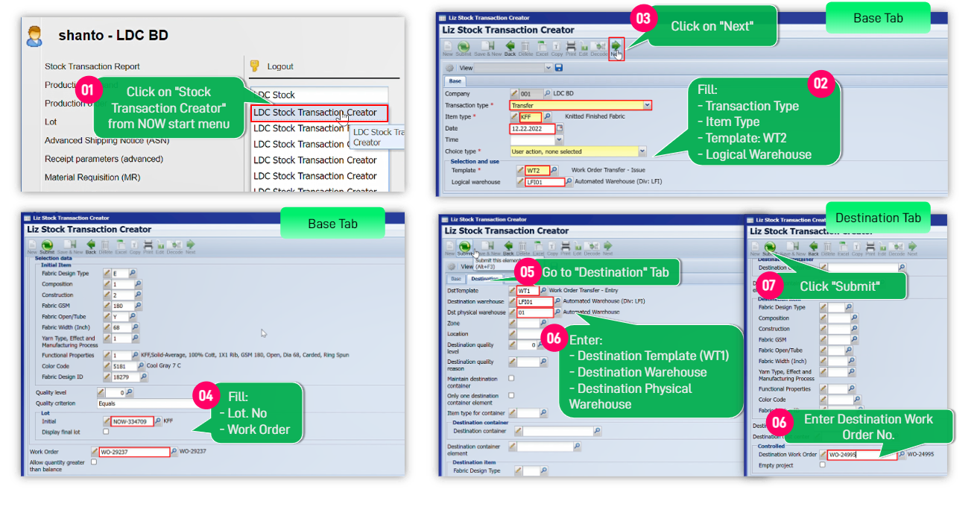Open the Choice type dropdown
980x507 pixels.
click(642, 151)
